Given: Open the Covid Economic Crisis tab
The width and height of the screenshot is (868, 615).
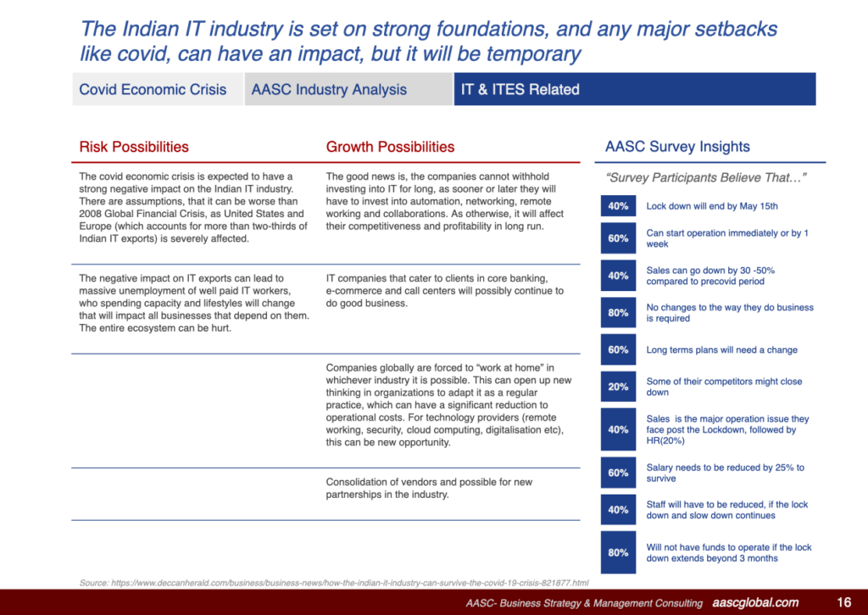Looking at the screenshot, I should [153, 89].
